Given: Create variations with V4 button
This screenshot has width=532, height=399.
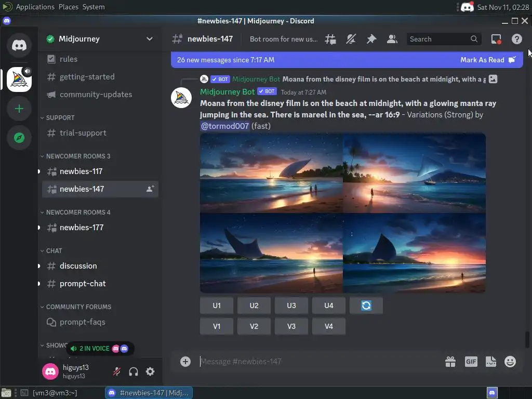Looking at the screenshot, I should coord(328,326).
